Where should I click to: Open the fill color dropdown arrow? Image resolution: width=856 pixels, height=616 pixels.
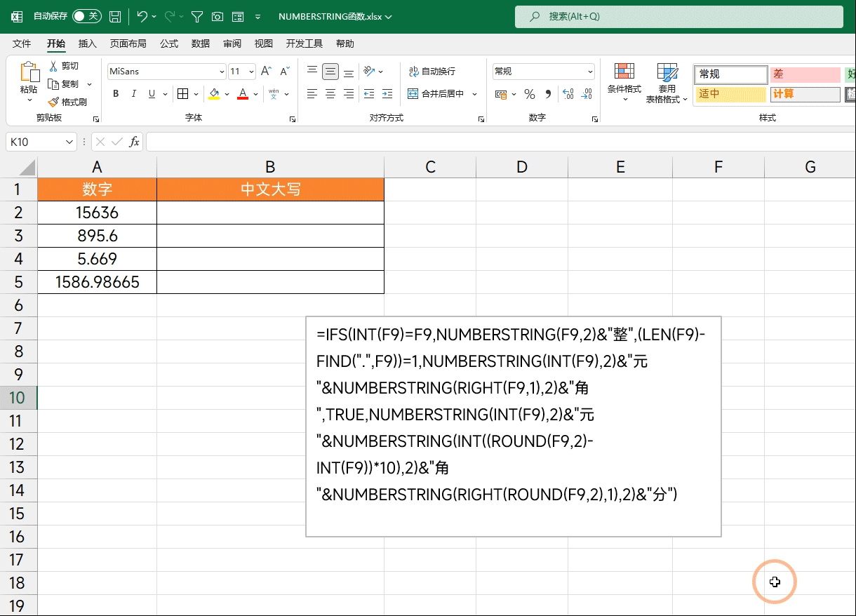tap(227, 94)
